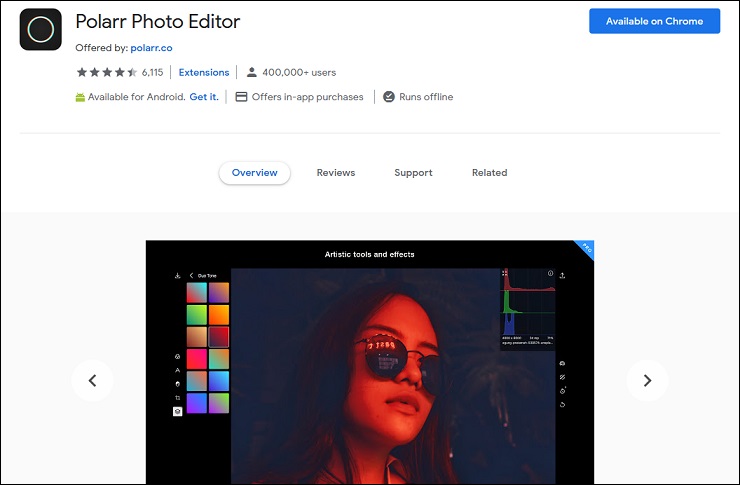This screenshot has width=740, height=485.
Task: Select the cyan-to-salmon duo tone swatch
Action: pos(197,381)
